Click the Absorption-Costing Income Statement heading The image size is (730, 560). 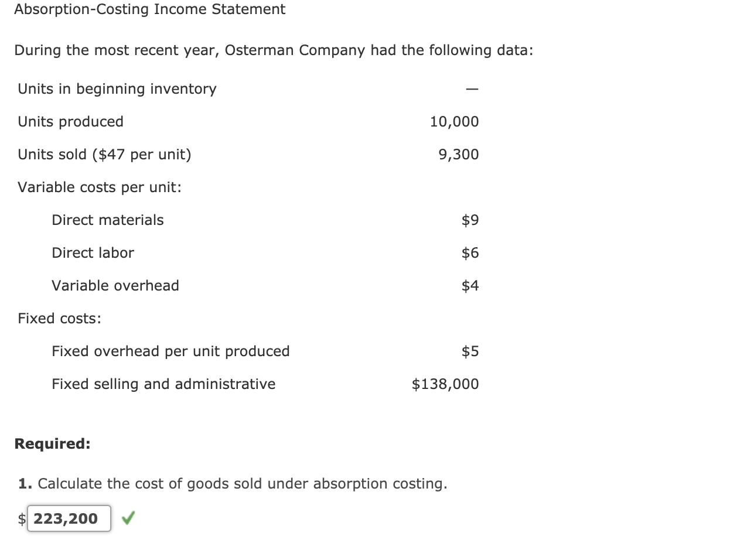point(150,9)
